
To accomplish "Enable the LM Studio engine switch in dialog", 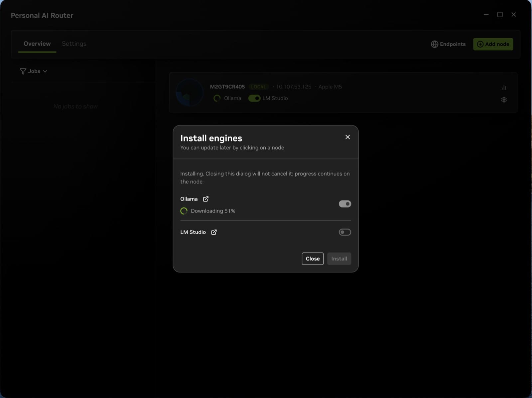I will [345, 232].
